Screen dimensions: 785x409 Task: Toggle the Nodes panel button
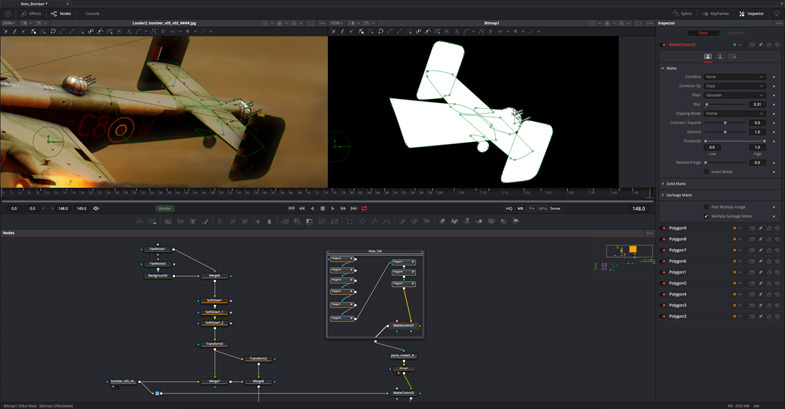(61, 14)
